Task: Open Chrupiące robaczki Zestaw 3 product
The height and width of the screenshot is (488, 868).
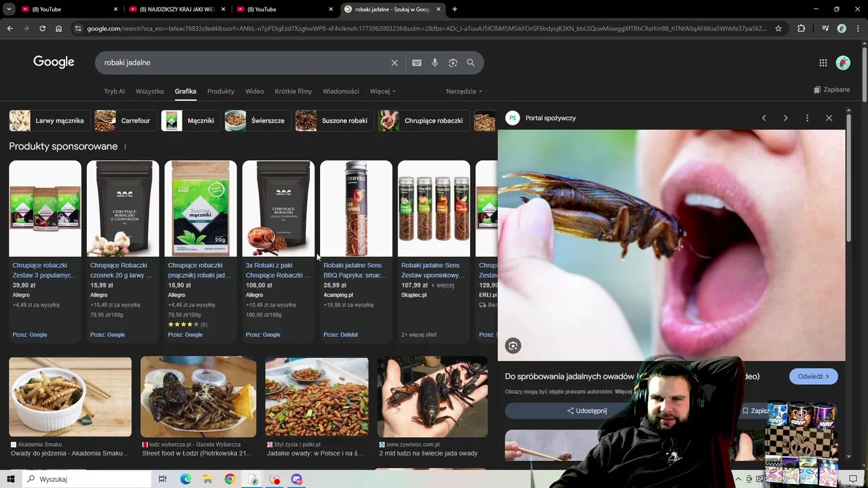Action: pos(45,251)
